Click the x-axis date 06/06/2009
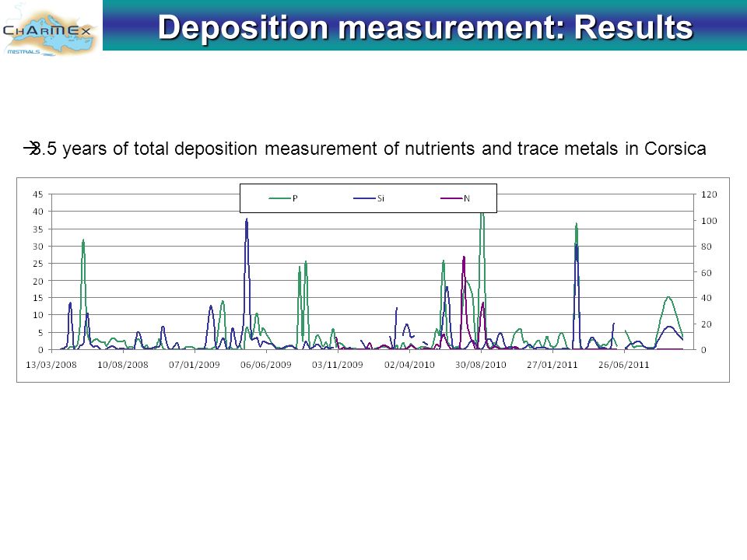This screenshot has width=747, height=560. [x=266, y=365]
